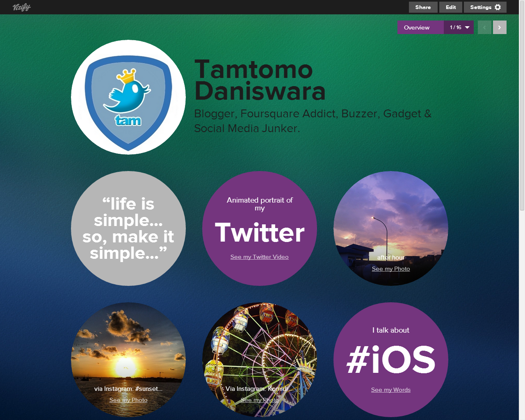Click the Edit button
Viewport: 525px width, 420px height.
click(451, 7)
